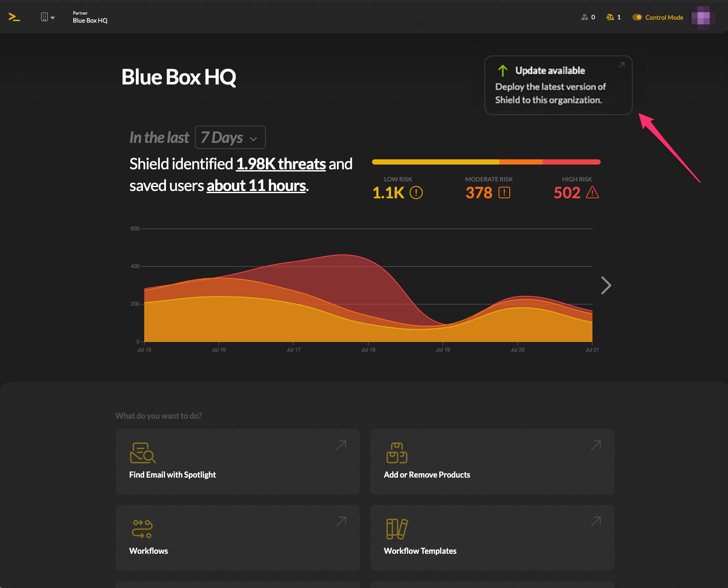Click the risk distribution color bar

coord(486,162)
